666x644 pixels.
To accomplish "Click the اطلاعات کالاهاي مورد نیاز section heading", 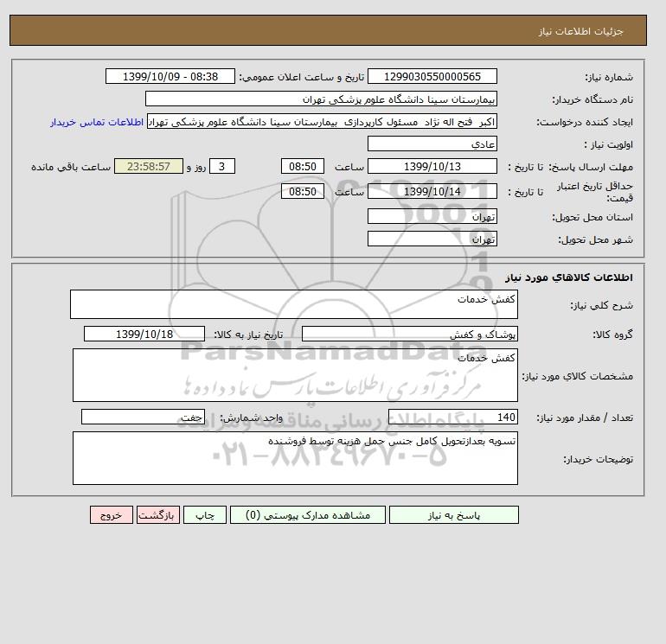I will 569,277.
